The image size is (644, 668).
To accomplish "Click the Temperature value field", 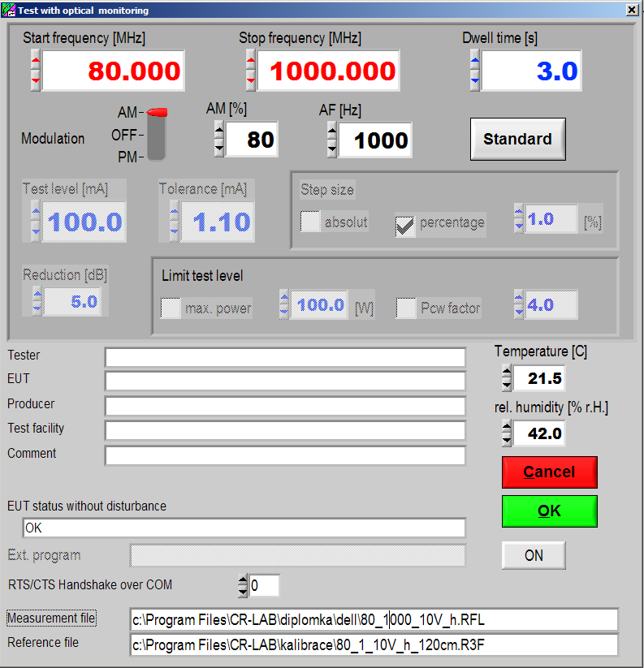I will 538,378.
